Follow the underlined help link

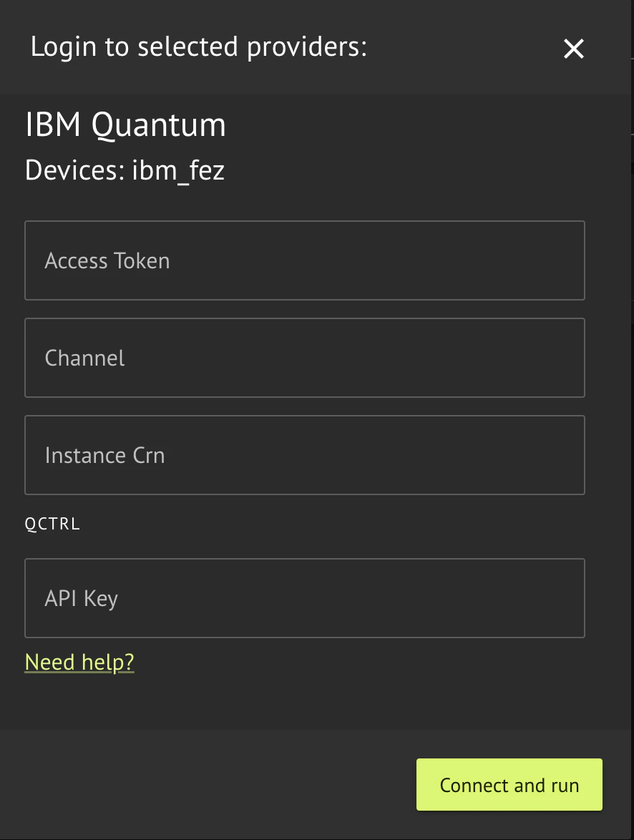(79, 662)
